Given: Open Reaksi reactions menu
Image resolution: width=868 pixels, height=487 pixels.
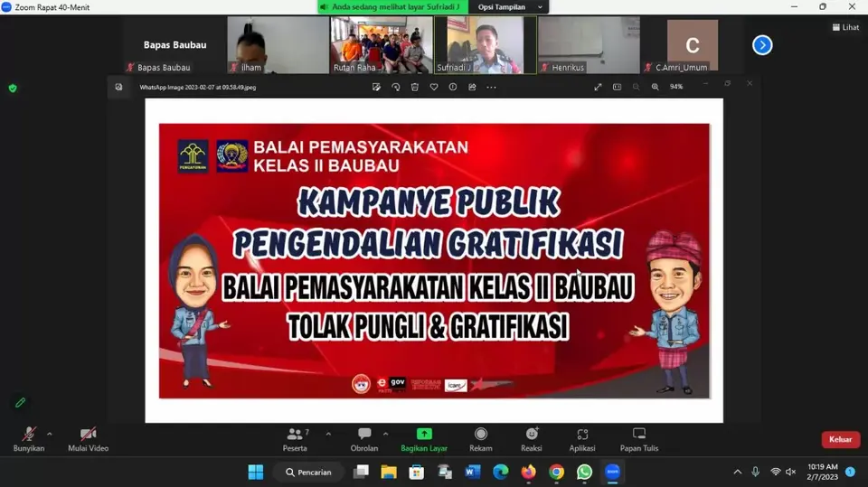Looking at the screenshot, I should click(x=532, y=439).
